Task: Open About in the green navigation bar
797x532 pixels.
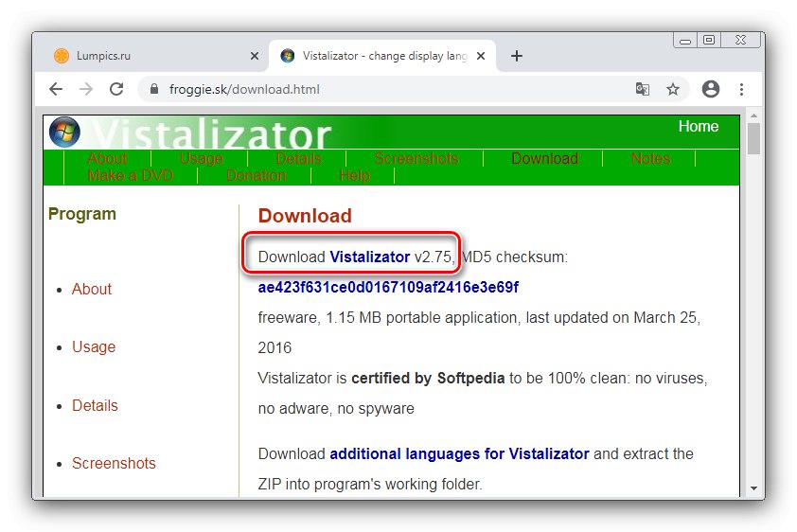Action: click(x=107, y=158)
